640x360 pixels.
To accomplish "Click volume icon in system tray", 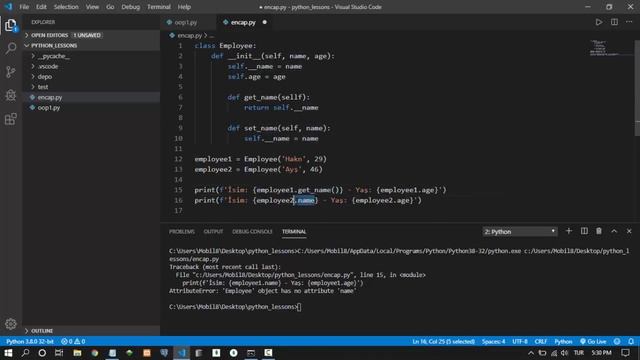I will point(564,353).
